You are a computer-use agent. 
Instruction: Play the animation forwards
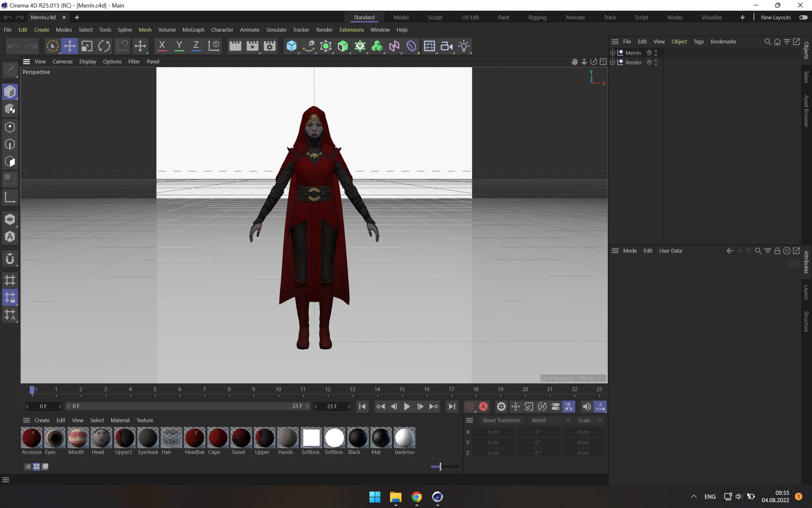[407, 406]
